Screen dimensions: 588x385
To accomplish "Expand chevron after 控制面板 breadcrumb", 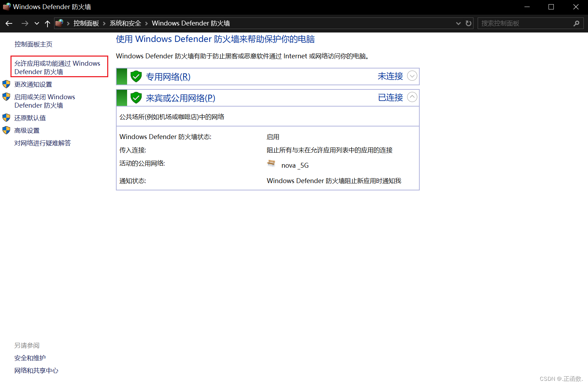I will point(104,23).
